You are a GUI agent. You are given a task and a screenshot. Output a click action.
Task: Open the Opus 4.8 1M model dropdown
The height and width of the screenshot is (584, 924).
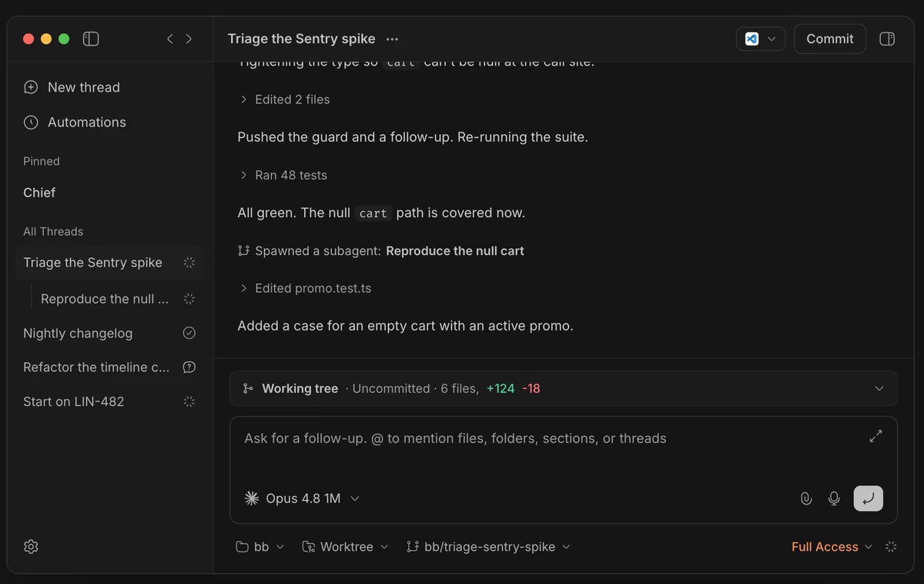point(303,498)
